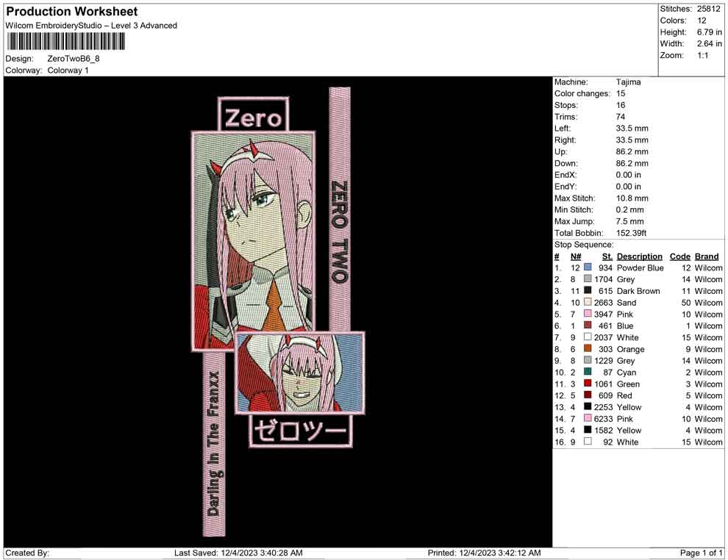Click the smaller lower character portrait panel
This screenshot has width=728, height=560.
pos(299,373)
